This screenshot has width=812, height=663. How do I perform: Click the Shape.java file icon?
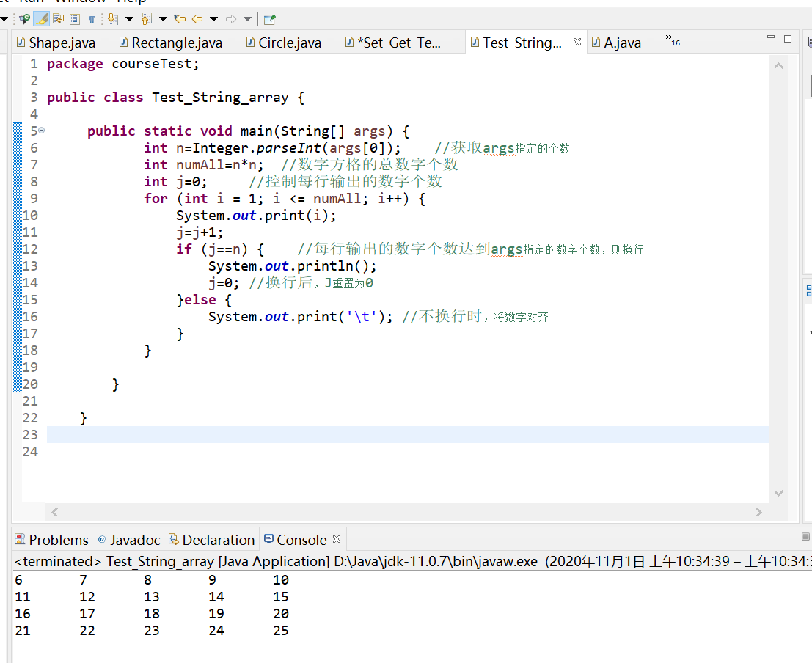tap(21, 42)
